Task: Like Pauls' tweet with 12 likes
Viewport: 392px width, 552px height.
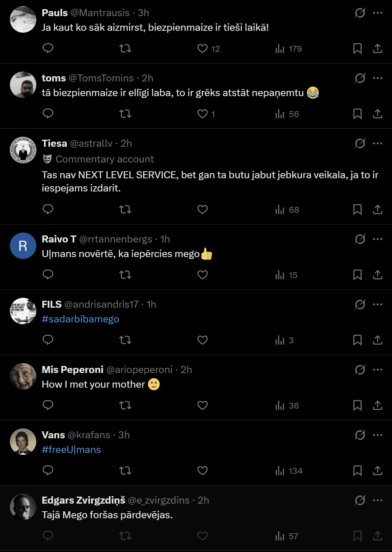Action: (x=203, y=48)
